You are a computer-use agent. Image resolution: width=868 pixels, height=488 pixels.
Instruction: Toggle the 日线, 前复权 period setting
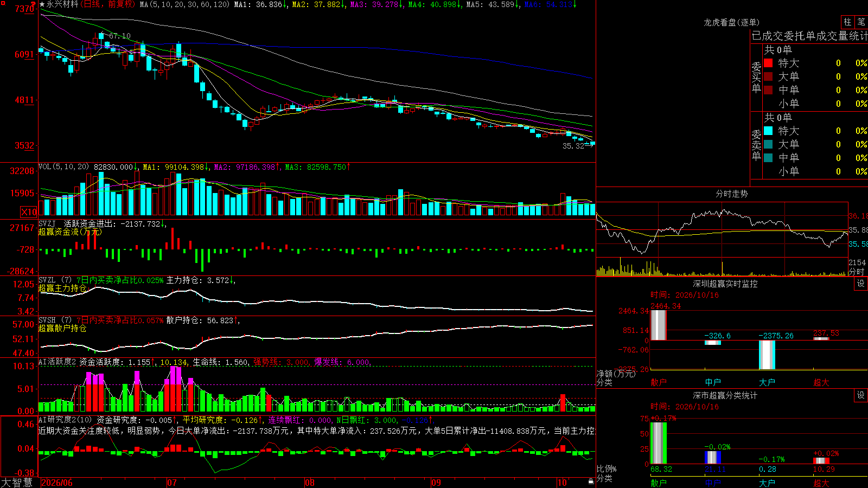(x=109, y=4)
